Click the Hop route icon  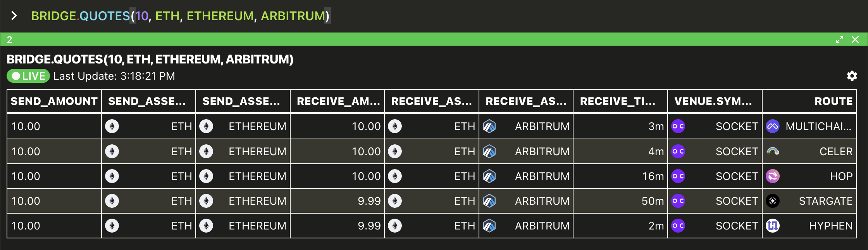click(773, 176)
